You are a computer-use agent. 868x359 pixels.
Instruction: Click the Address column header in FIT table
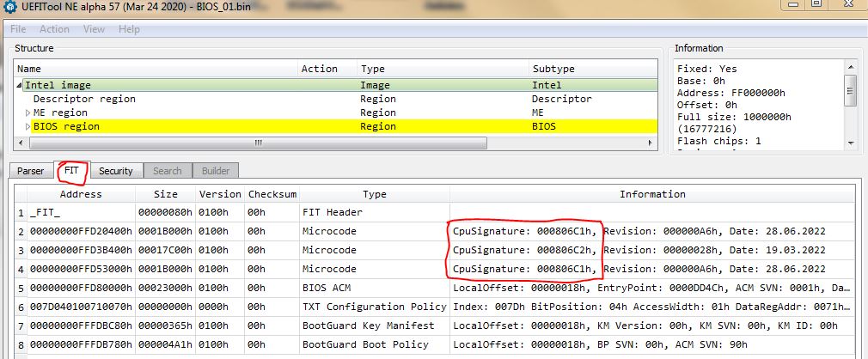(x=81, y=194)
